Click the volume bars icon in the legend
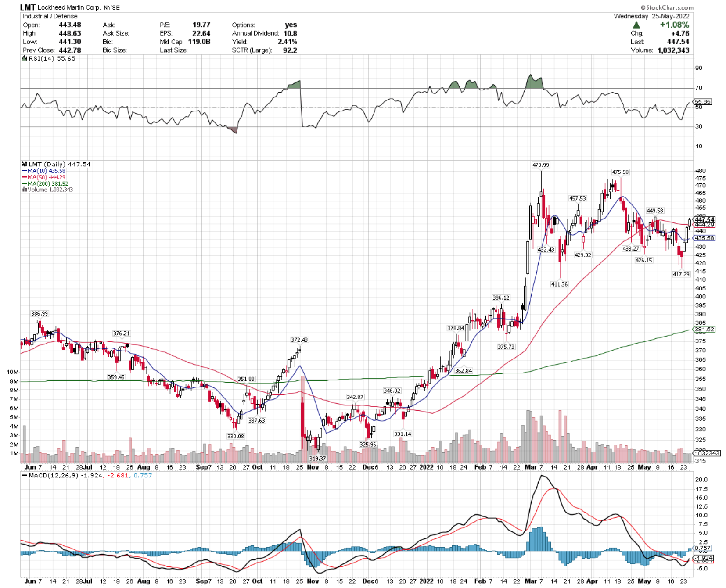Screen dimensions: 726x588 click(24, 190)
